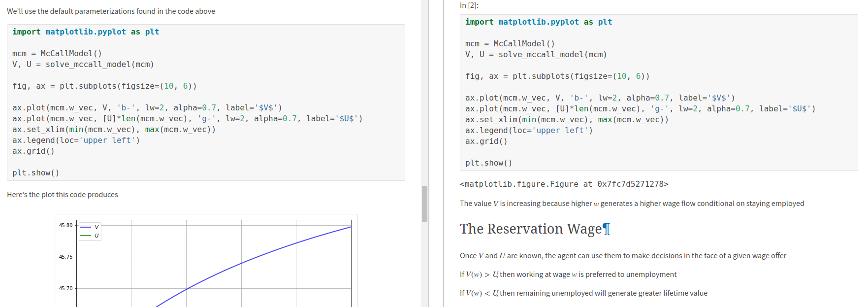Click 'mcm = McCallModel()' in the left code block
The image size is (868, 307).
[57, 54]
